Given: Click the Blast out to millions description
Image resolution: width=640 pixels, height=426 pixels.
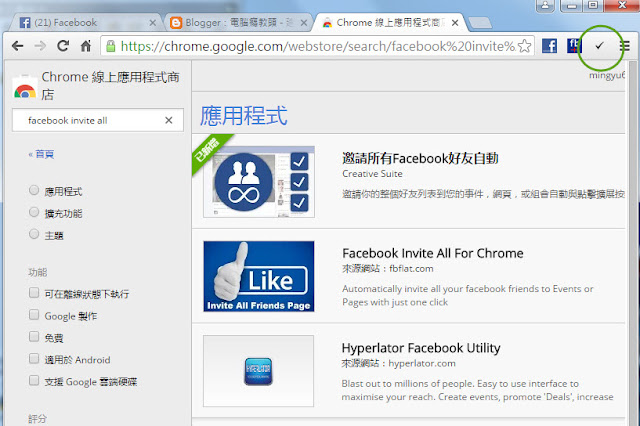Looking at the screenshot, I should tap(478, 390).
